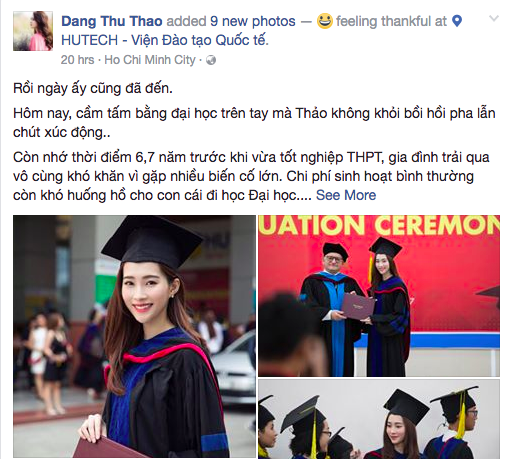Click the Ho Chi Minh City location
This screenshot has height=459, width=510.
point(150,60)
